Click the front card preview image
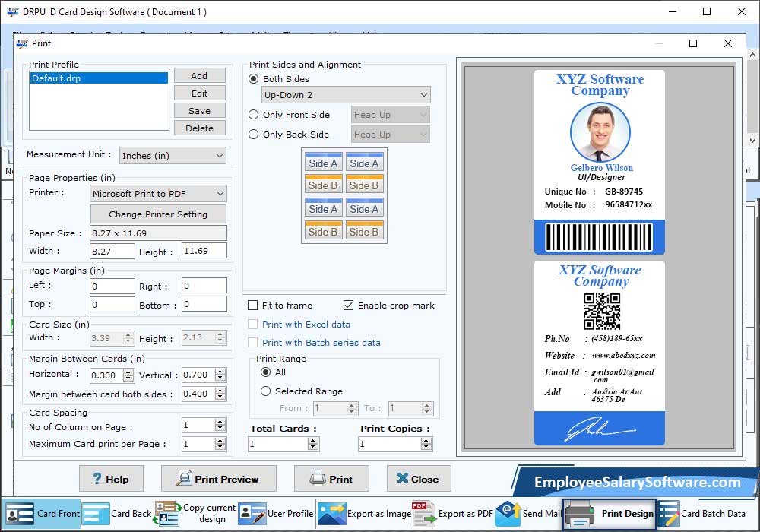760x532 pixels. click(600, 163)
